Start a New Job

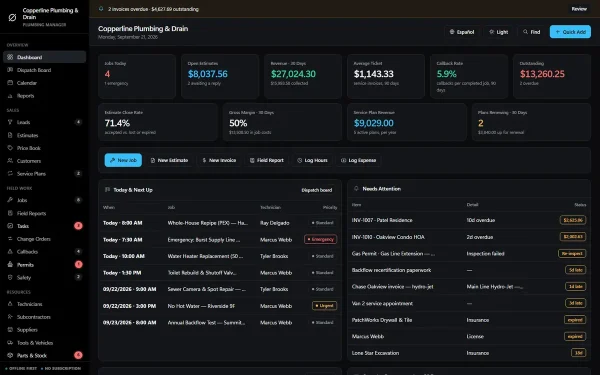(123, 160)
